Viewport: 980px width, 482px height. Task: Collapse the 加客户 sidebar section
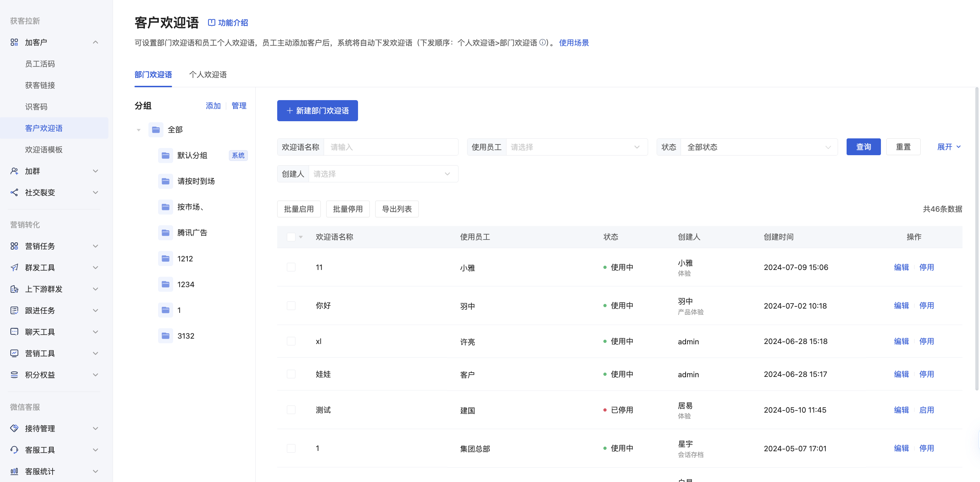(95, 42)
